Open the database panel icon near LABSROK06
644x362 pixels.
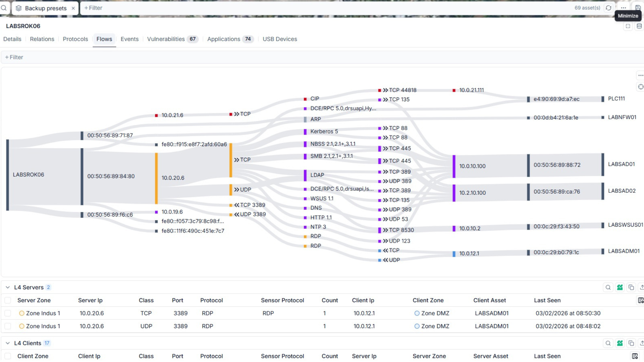click(639, 26)
